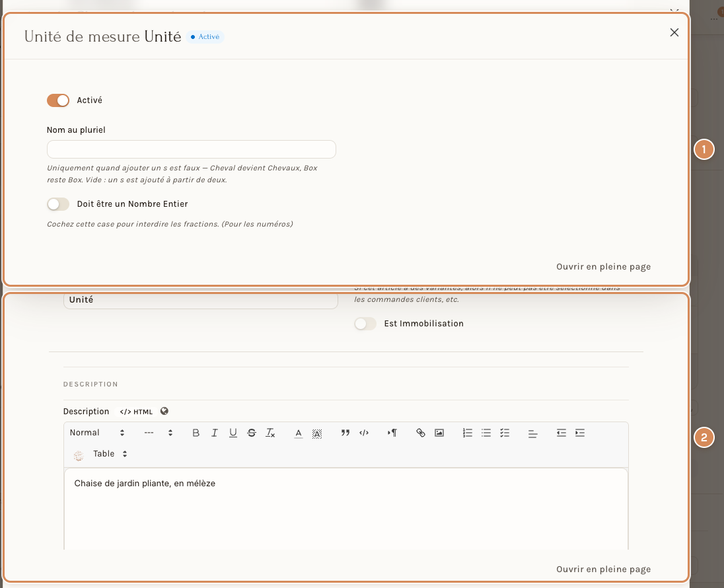Pick a background highlight color in the toolbar

[317, 433]
